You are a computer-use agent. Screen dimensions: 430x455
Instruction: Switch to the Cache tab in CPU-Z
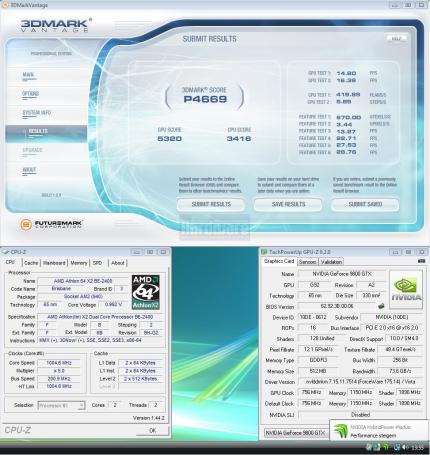coord(31,263)
